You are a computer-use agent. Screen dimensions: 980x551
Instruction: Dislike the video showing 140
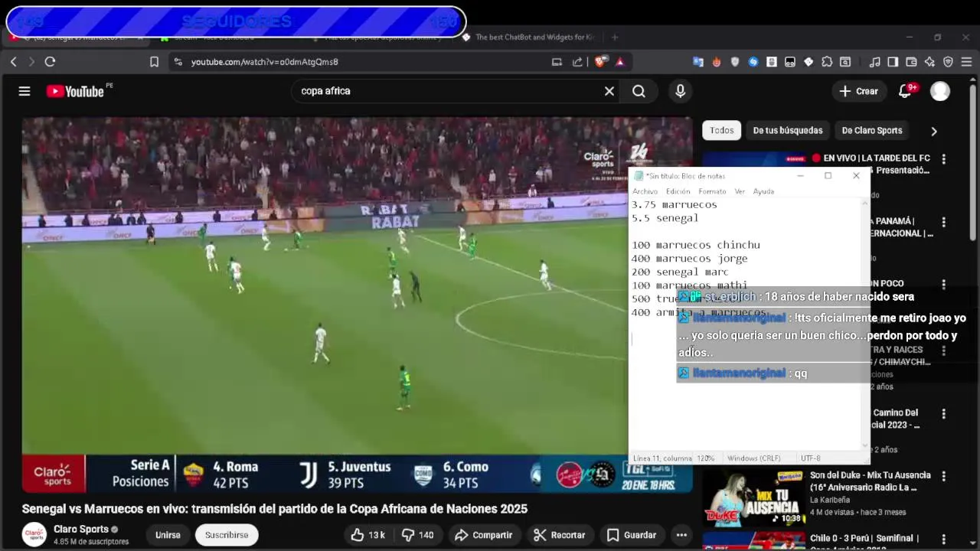coord(419,535)
